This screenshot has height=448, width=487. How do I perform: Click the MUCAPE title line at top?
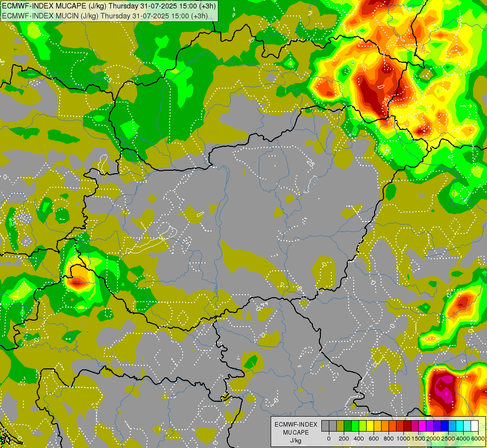pyautogui.click(x=108, y=5)
